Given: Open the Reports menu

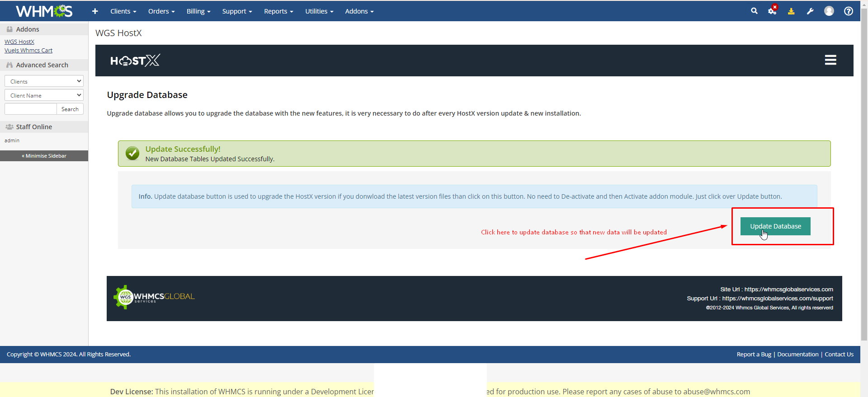Looking at the screenshot, I should pyautogui.click(x=278, y=11).
